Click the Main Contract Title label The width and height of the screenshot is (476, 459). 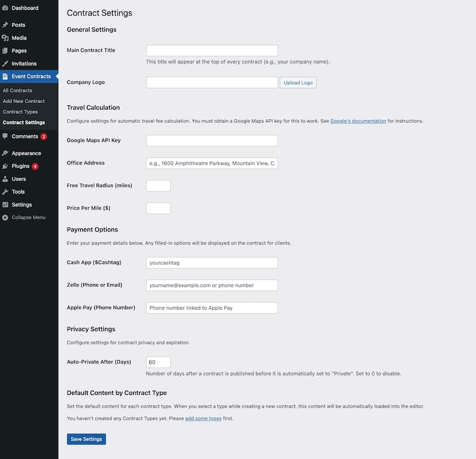point(91,50)
